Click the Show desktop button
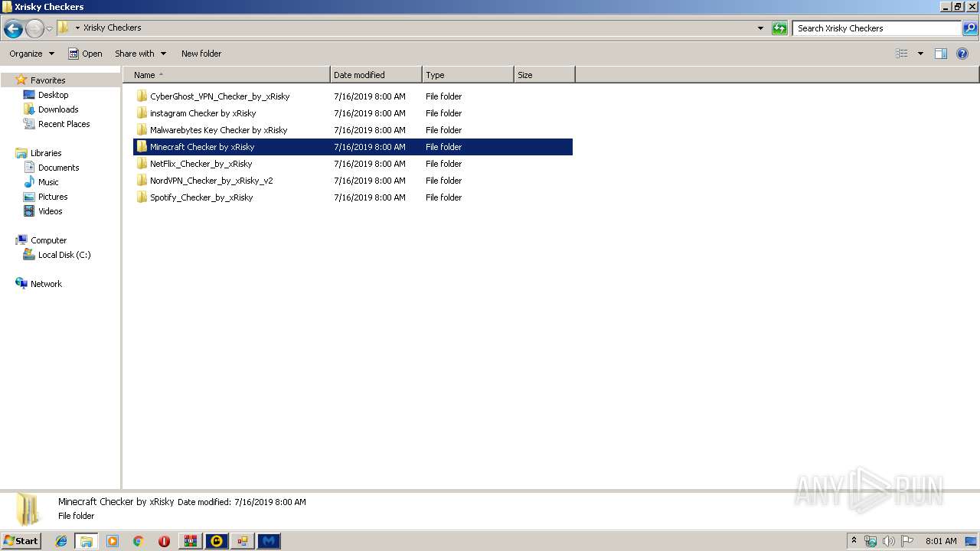This screenshot has height=551, width=980. click(x=972, y=541)
